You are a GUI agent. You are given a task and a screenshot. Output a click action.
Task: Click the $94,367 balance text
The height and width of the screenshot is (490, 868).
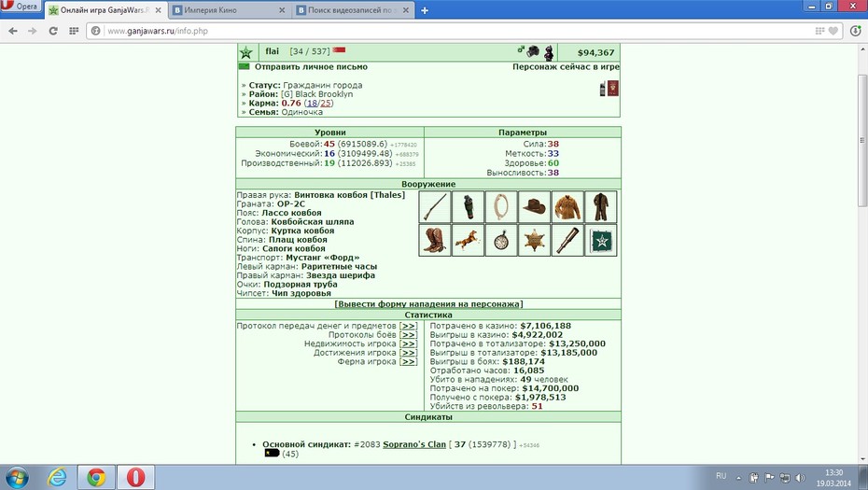tap(595, 52)
